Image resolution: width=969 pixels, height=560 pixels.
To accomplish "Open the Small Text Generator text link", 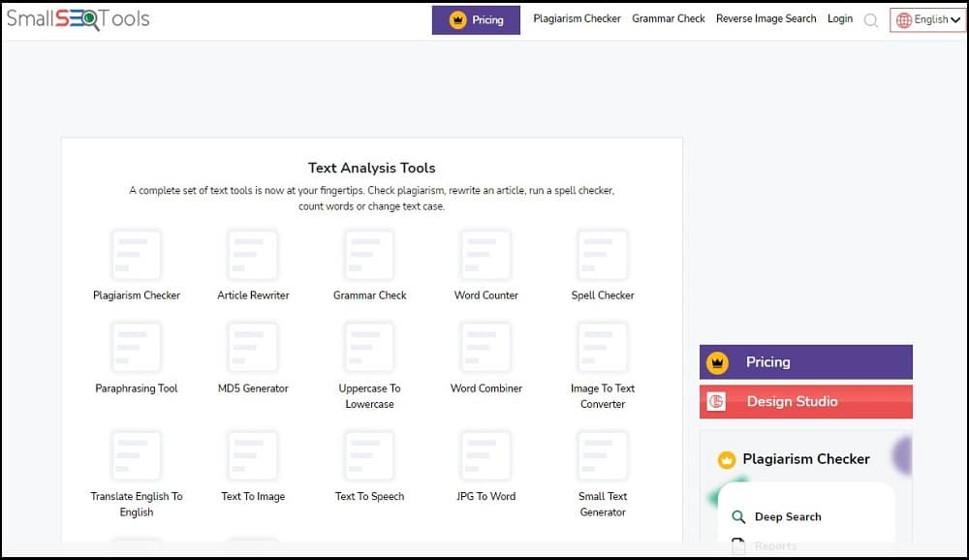I will 603,505.
